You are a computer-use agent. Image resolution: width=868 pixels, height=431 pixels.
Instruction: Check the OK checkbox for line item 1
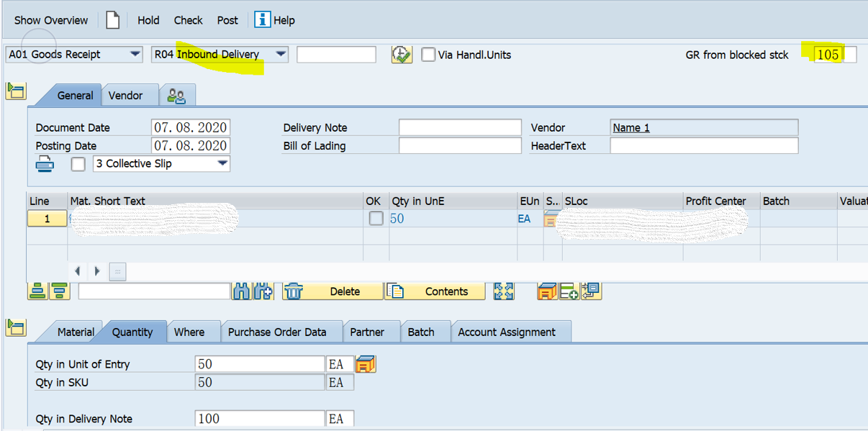(x=374, y=218)
